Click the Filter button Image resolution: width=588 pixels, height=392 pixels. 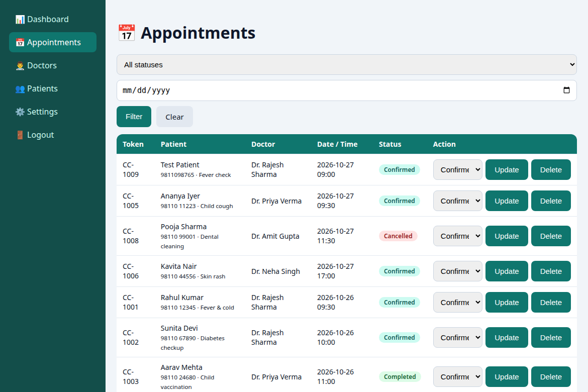click(x=134, y=117)
